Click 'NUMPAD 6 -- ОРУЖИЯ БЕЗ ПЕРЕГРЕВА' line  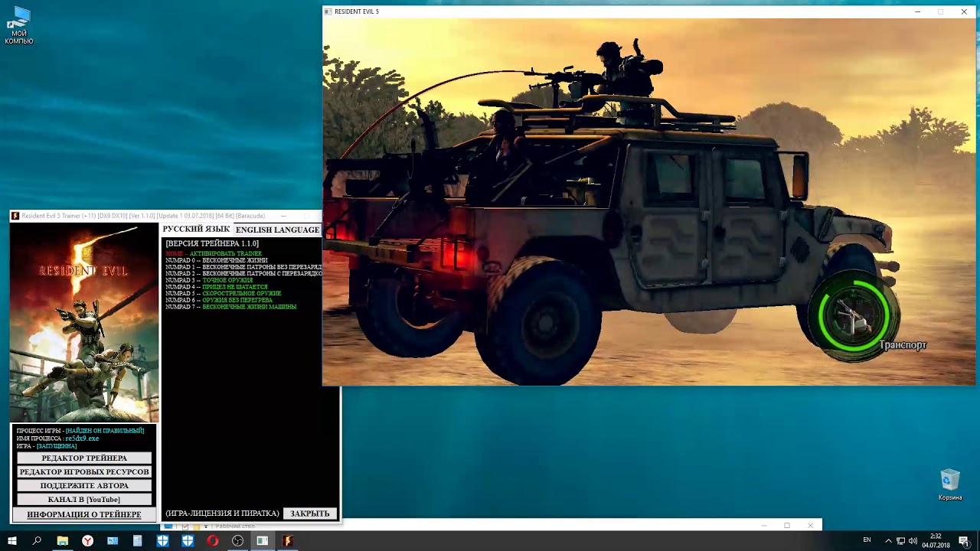[219, 300]
